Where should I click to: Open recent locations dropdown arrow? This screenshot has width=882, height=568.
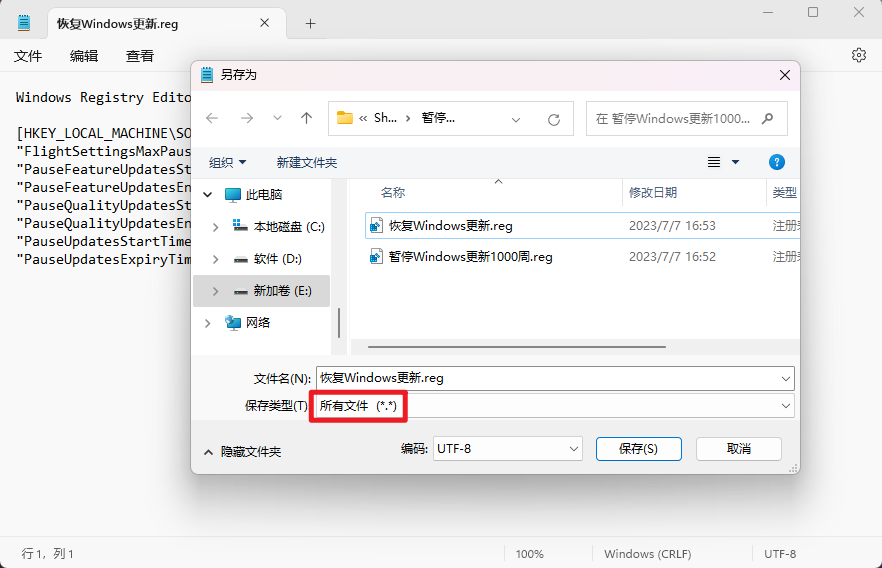pyautogui.click(x=277, y=118)
